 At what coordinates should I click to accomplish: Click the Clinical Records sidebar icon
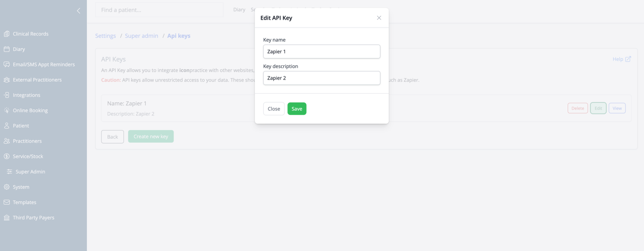[x=6, y=34]
